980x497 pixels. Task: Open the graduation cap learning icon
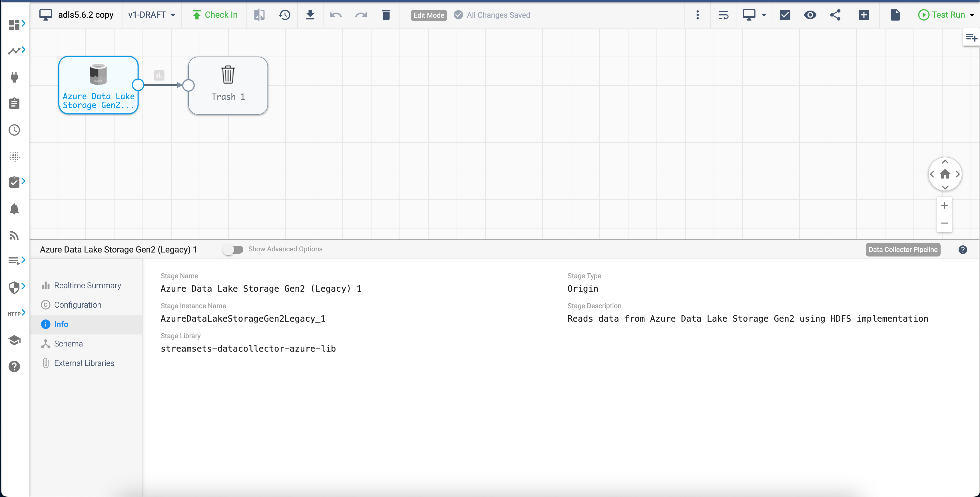(x=15, y=340)
